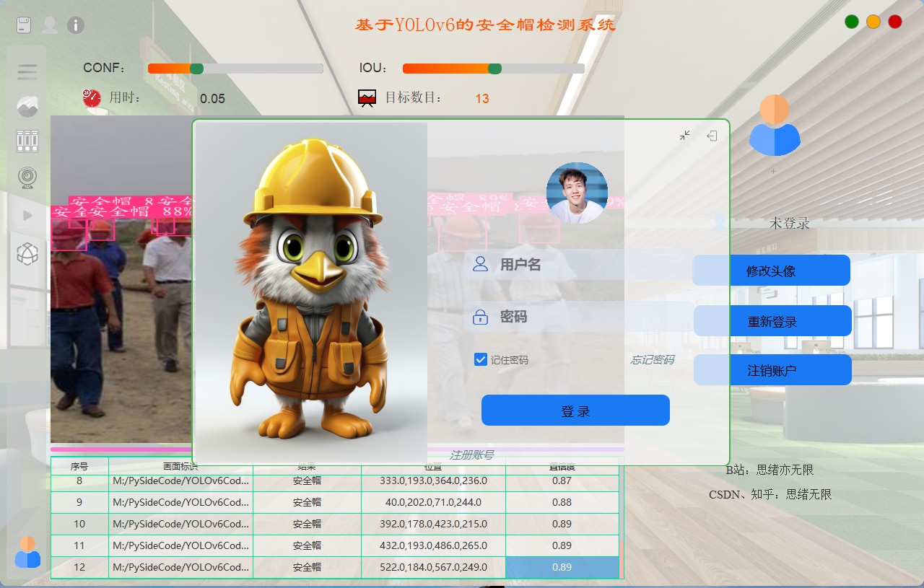Click position cell 333.0,193.0,364.0,236.0
924x588 pixels.
433,481
